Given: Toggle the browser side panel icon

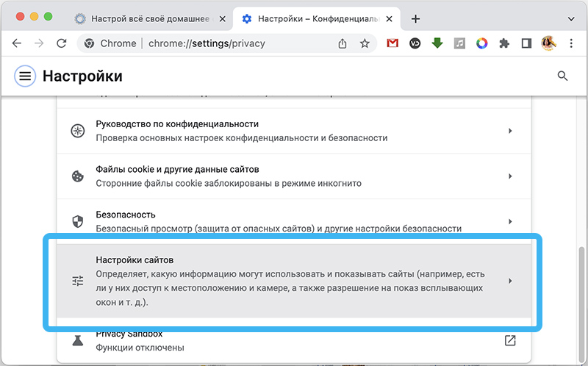Looking at the screenshot, I should coord(526,43).
